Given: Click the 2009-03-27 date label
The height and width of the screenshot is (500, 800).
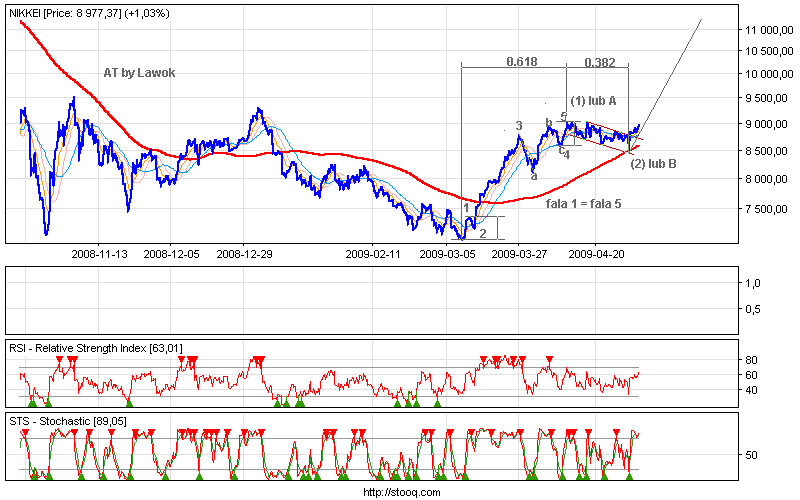Looking at the screenshot, I should pos(519,254).
